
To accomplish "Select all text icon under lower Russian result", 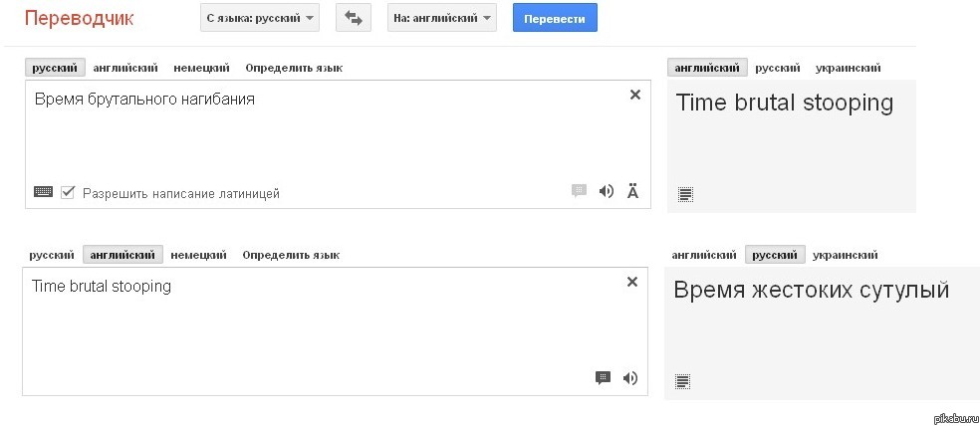I will [x=683, y=381].
